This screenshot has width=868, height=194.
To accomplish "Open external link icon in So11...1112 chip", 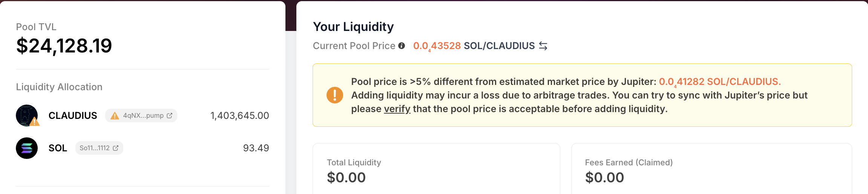I will 116,148.
